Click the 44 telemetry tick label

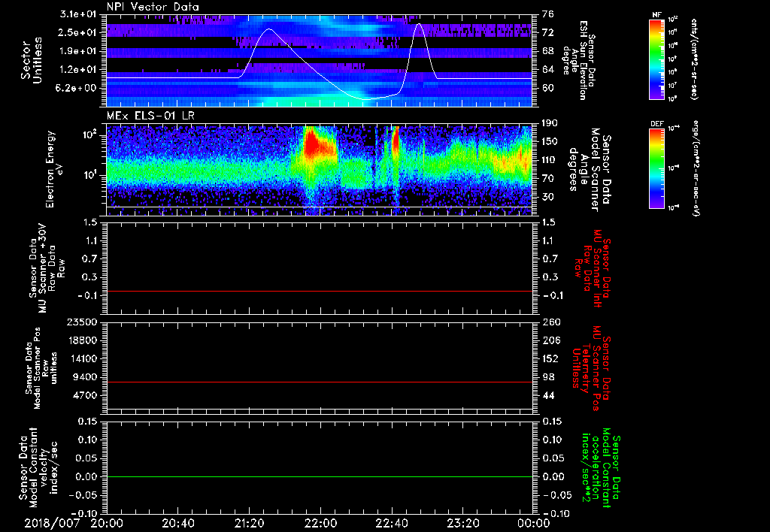547,395
